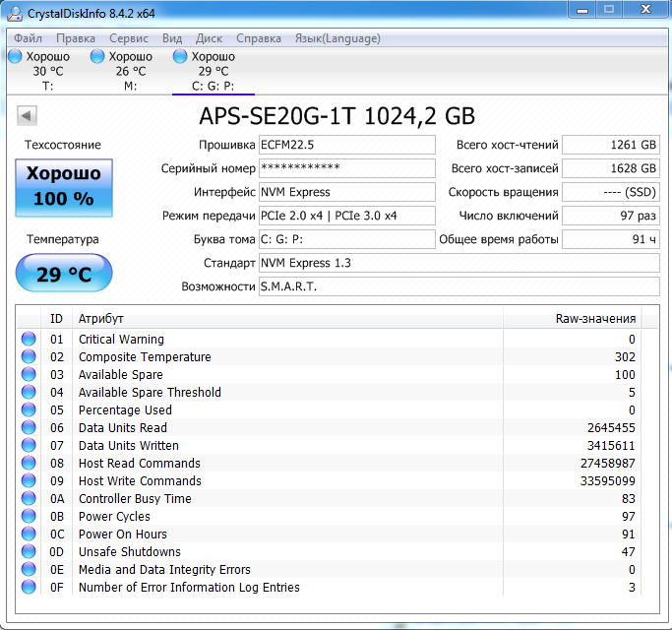This screenshot has width=672, height=630.
Task: Select disk M: status icon at 26 °C
Action: (x=97, y=56)
